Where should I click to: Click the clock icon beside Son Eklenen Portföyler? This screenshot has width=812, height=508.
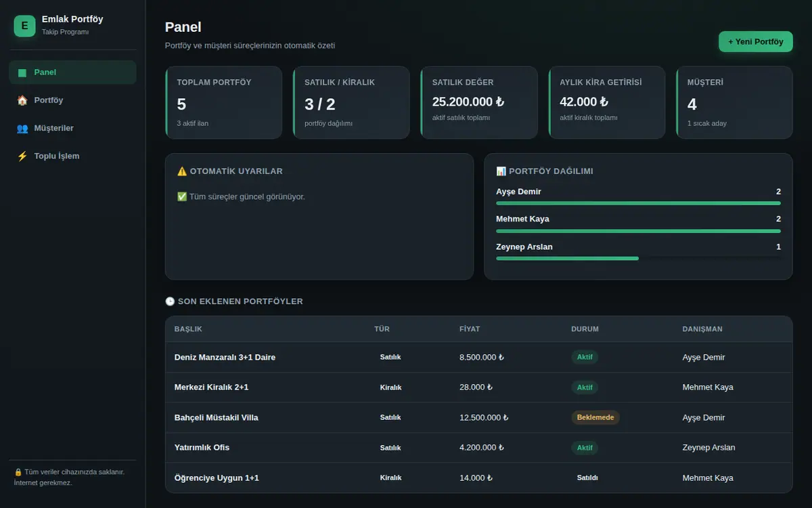point(170,301)
